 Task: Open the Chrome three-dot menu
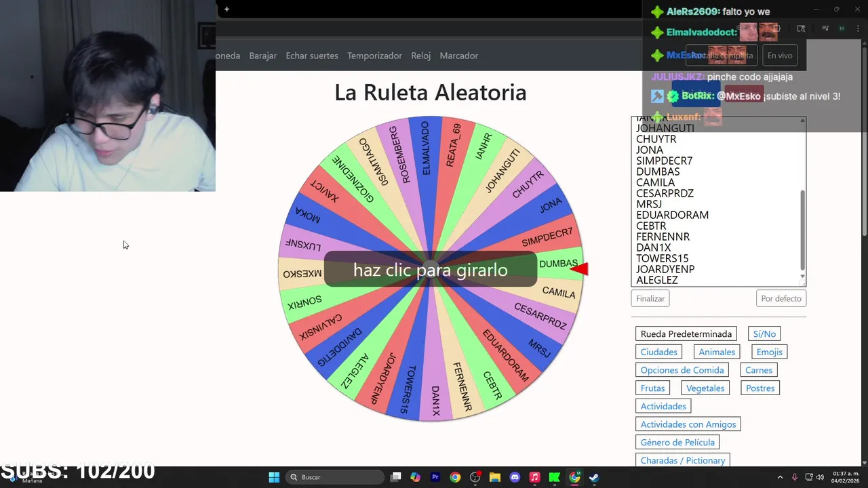point(857,28)
